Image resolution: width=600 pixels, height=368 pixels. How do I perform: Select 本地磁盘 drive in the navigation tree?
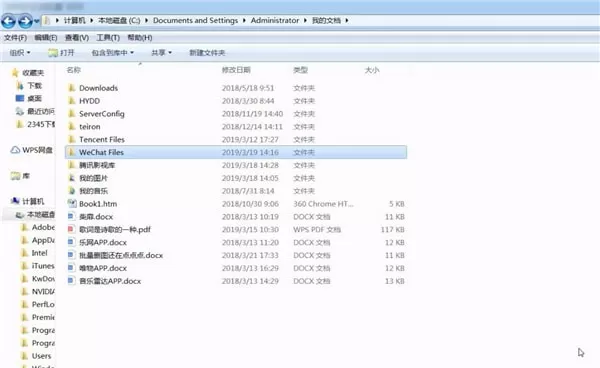[41, 215]
